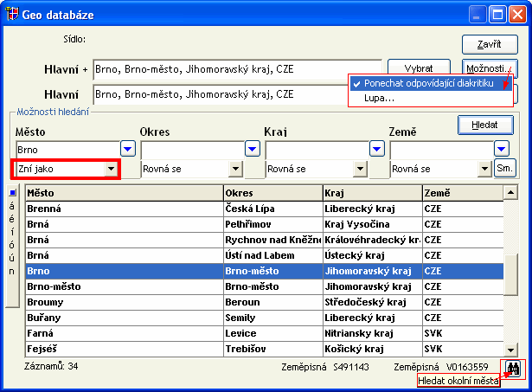Sort by the Kraj column header
The height and width of the screenshot is (392, 532).
coord(373,193)
